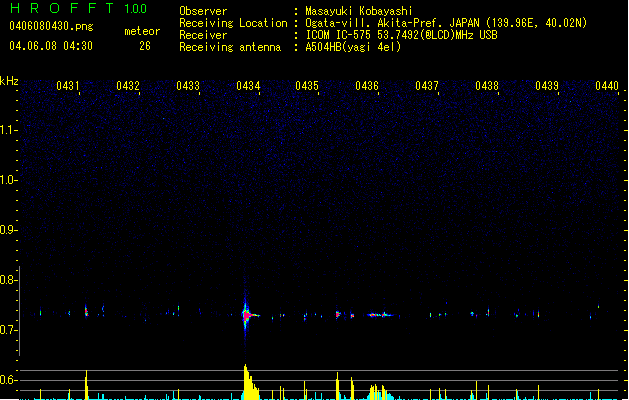Click time marker 0436
This screenshot has width=629, height=400.
pos(367,86)
